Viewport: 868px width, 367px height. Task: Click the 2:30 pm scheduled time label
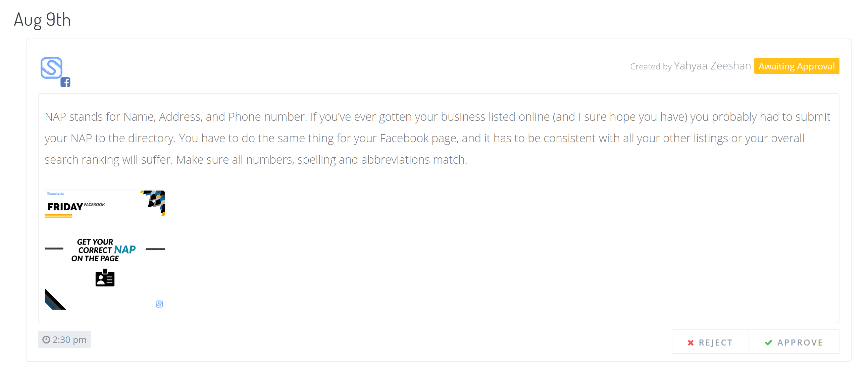pos(69,340)
